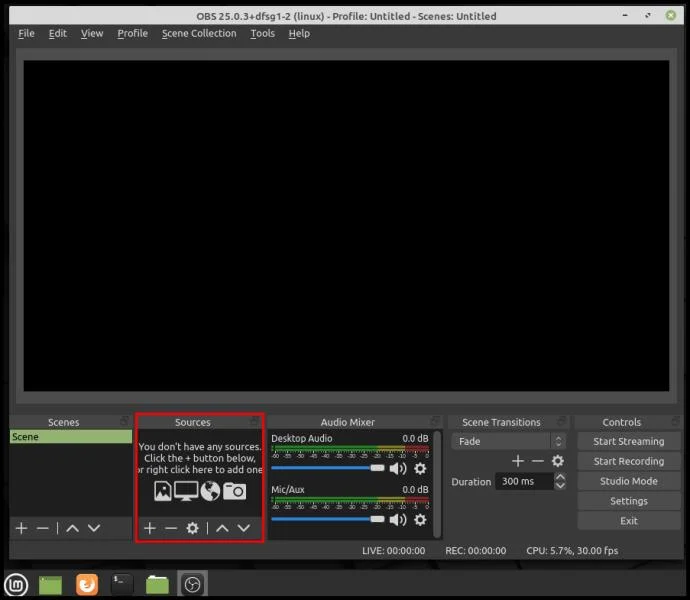
Task: Open Firefox from the taskbar
Action: click(87, 585)
